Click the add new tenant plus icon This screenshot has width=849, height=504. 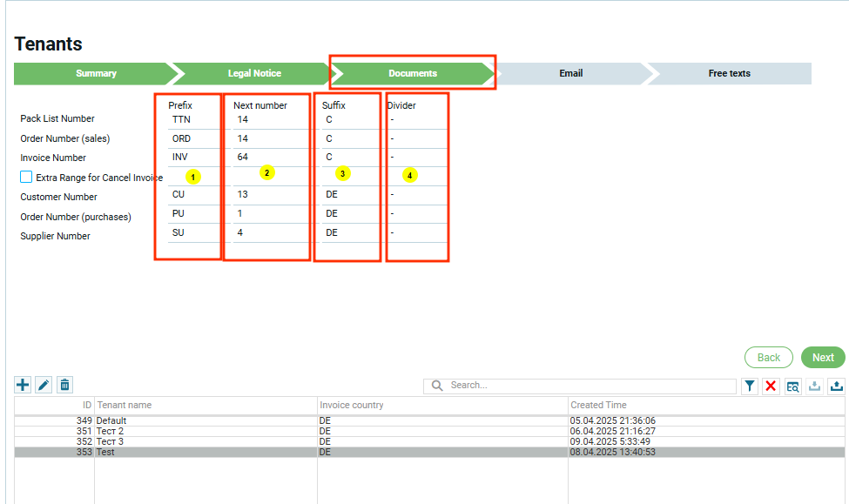(23, 385)
